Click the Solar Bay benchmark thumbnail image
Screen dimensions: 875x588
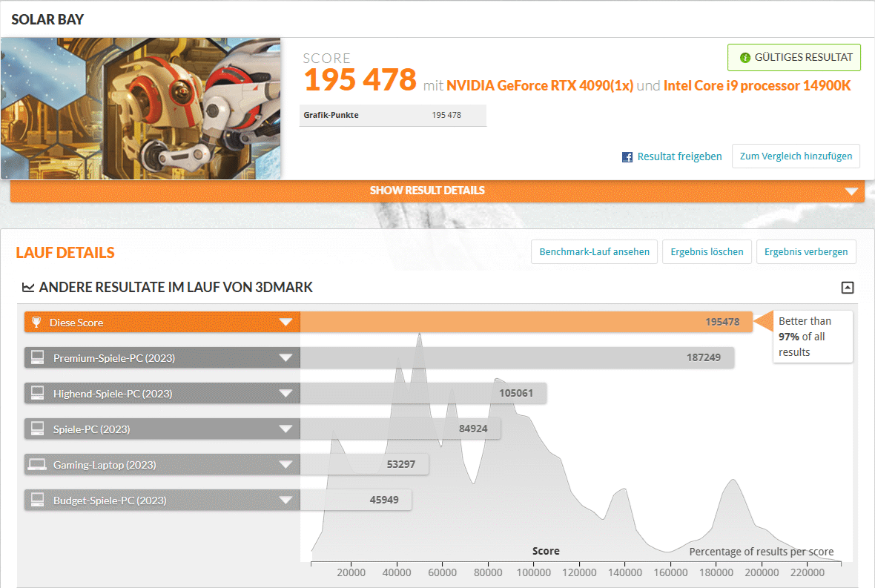click(x=141, y=108)
